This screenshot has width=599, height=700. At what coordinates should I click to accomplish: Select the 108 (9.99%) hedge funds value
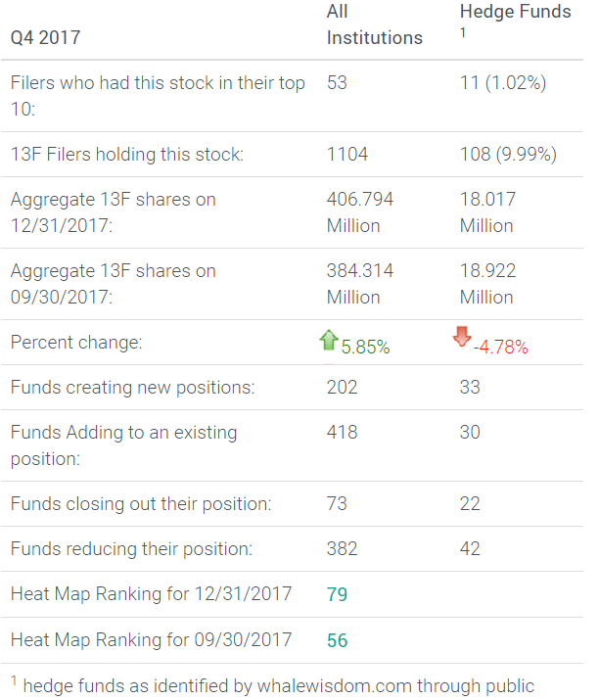click(508, 154)
